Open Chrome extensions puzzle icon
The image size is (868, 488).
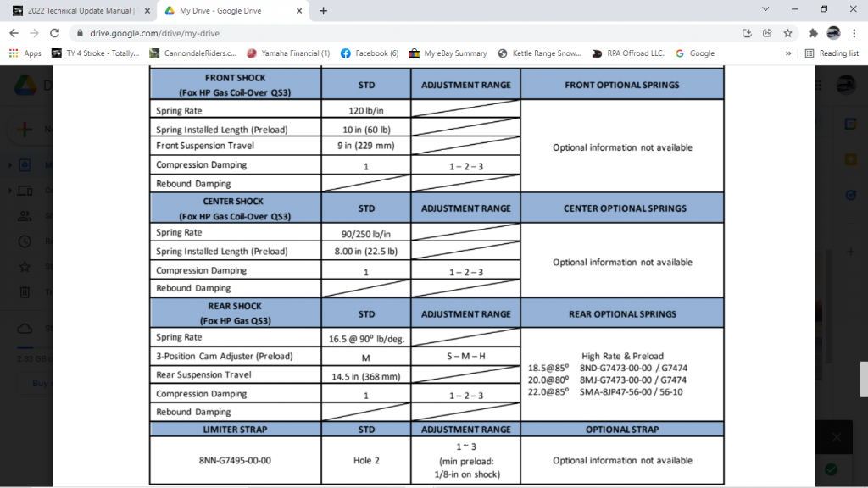click(813, 33)
